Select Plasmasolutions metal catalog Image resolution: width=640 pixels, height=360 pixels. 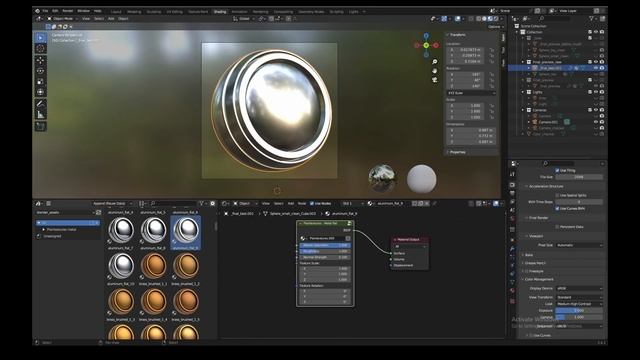tap(62, 229)
